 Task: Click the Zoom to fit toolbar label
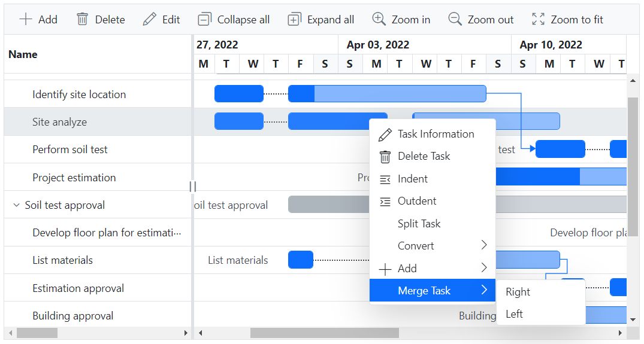[577, 20]
